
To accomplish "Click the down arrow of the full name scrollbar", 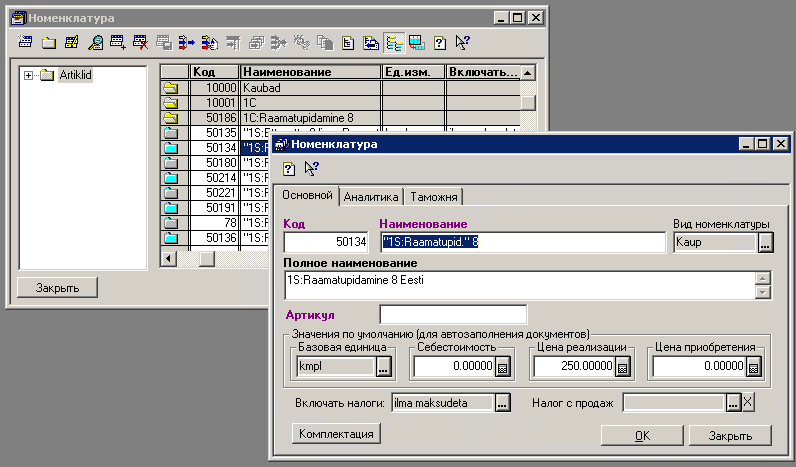I will point(763,292).
